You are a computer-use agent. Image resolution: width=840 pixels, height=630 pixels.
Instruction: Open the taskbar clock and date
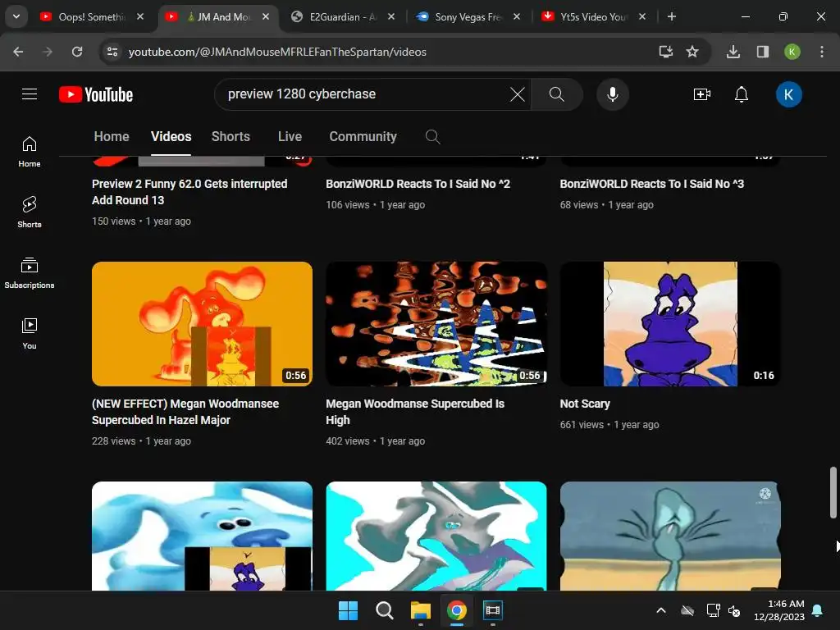(x=779, y=610)
